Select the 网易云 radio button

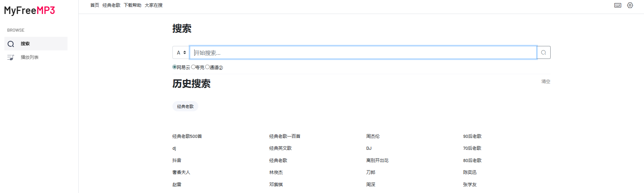174,67
